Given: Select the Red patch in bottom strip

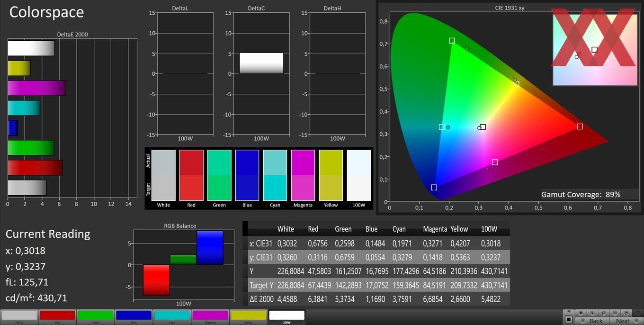Looking at the screenshot, I should (57, 316).
